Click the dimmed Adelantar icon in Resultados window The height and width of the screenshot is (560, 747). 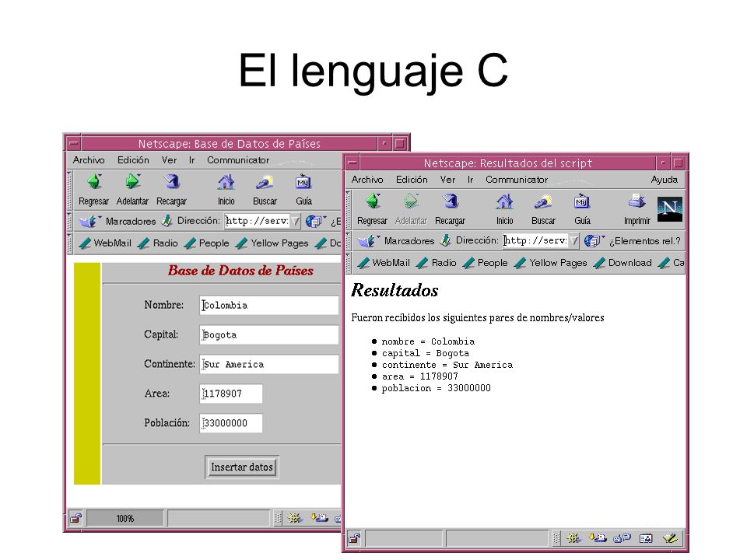[411, 202]
